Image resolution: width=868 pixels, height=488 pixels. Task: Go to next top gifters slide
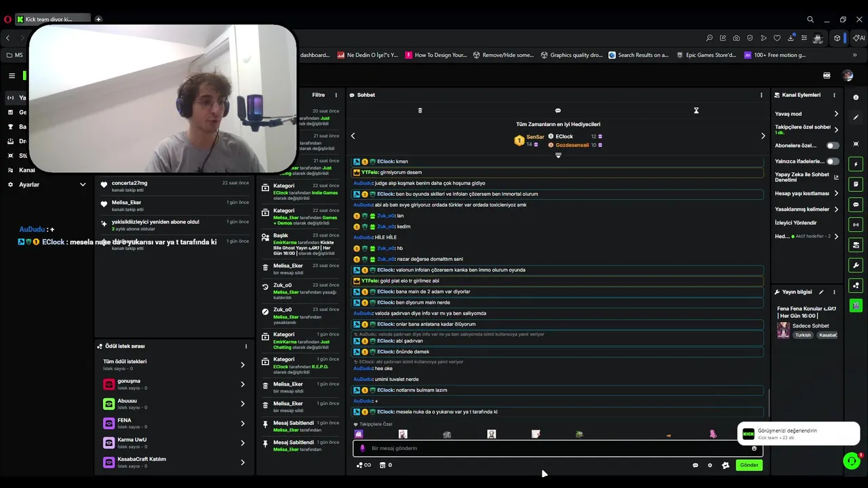pos(763,136)
